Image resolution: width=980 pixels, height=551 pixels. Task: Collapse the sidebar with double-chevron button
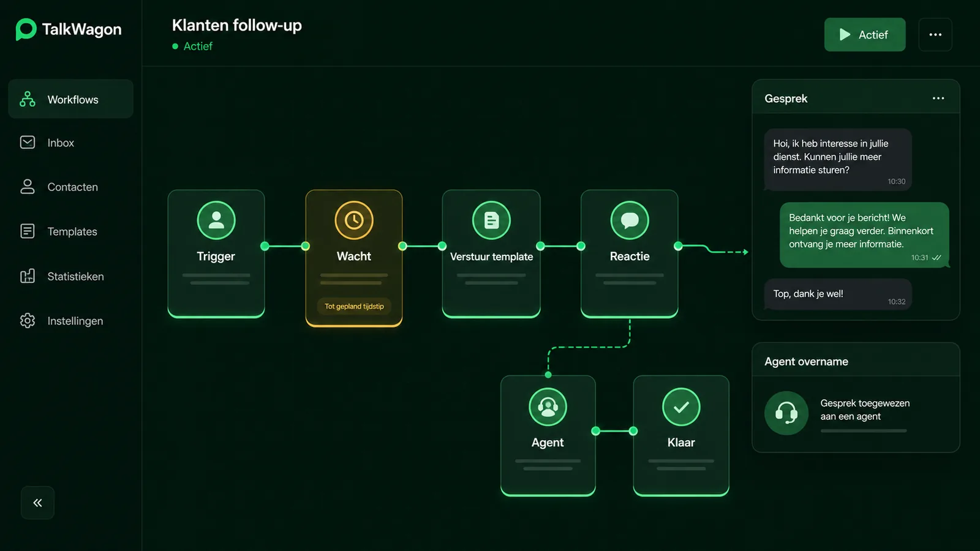37,503
